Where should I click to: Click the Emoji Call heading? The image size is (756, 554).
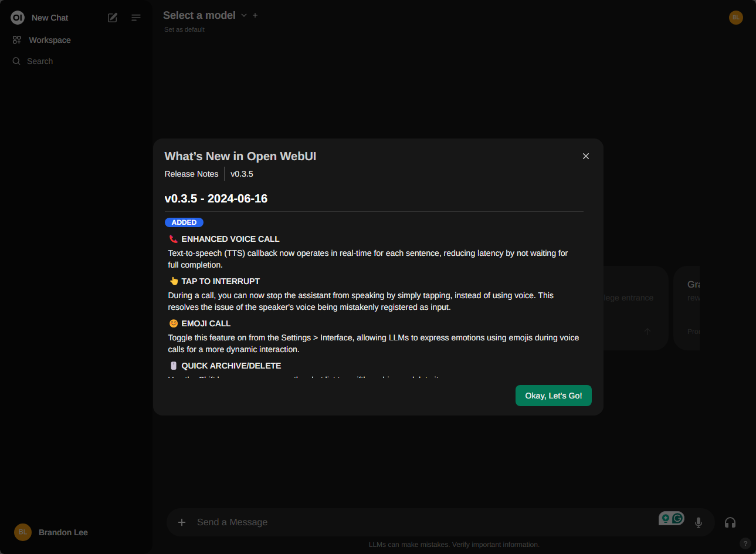(x=206, y=323)
